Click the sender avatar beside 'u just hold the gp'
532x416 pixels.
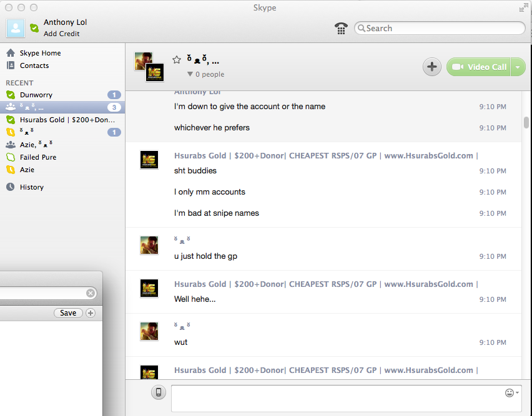149,245
